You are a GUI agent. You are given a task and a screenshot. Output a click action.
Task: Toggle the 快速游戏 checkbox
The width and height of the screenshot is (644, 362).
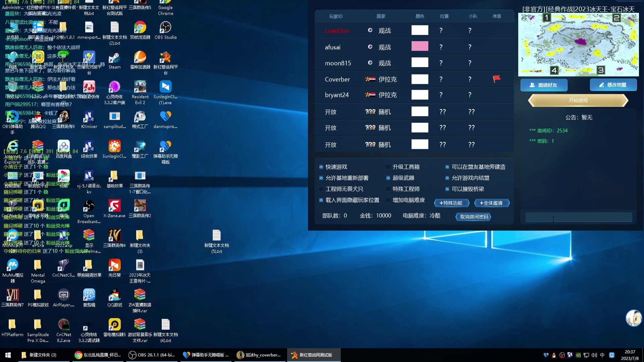pyautogui.click(x=321, y=167)
